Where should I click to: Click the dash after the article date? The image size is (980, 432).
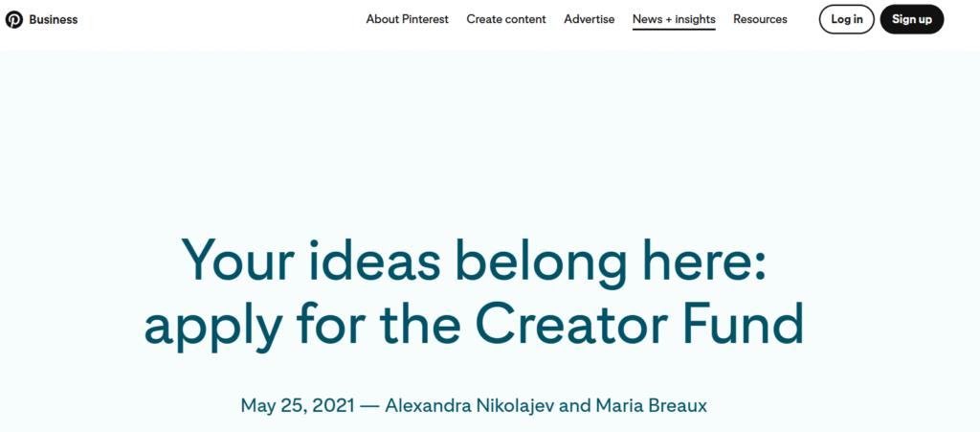(x=368, y=405)
